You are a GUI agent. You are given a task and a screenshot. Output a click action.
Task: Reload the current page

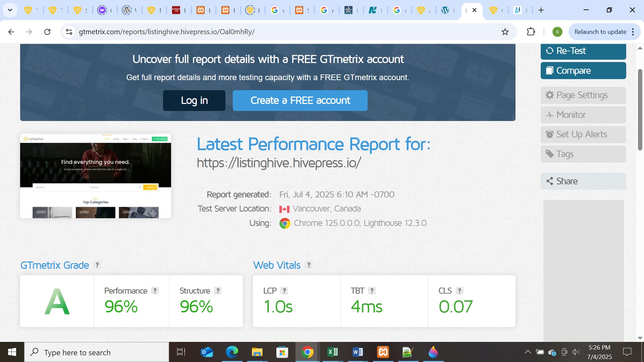pyautogui.click(x=47, y=32)
